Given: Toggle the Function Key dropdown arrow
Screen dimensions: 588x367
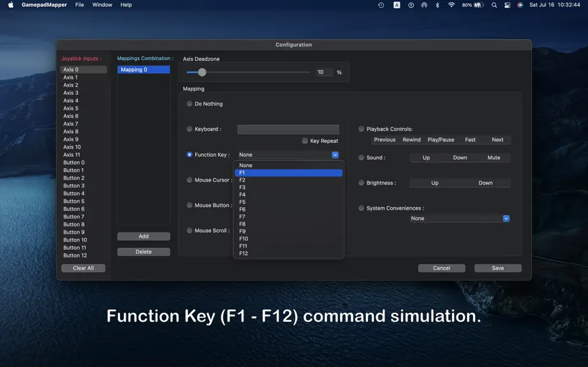Looking at the screenshot, I should [x=335, y=155].
